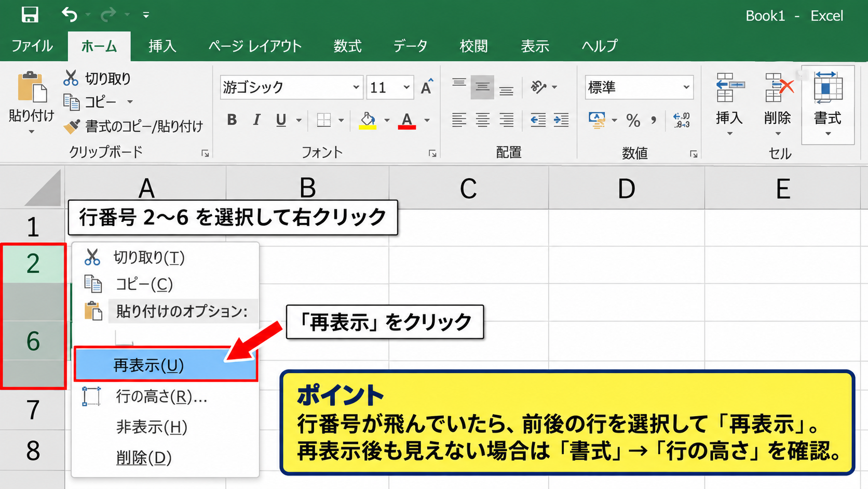Click the text orientation icon

click(x=539, y=87)
